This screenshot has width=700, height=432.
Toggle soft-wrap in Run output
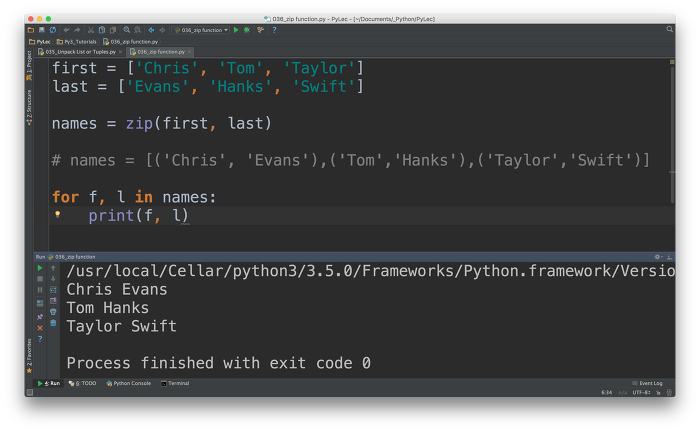click(53, 290)
